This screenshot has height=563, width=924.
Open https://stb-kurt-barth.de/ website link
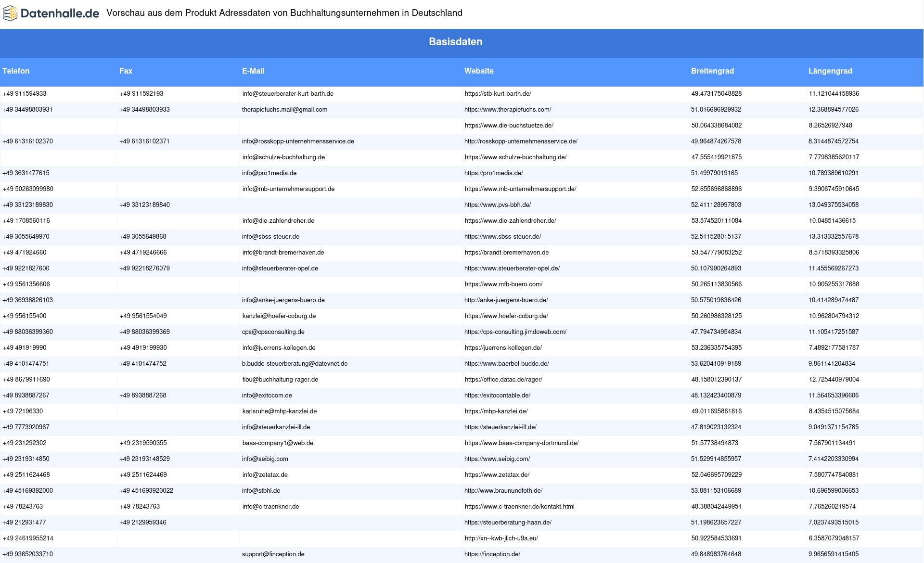click(x=498, y=94)
